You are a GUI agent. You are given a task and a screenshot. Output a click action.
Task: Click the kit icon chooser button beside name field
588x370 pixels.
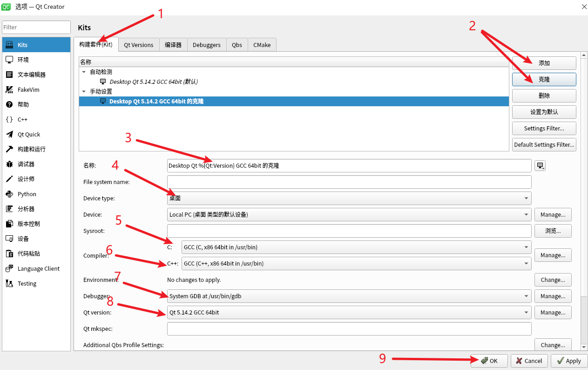[540, 165]
